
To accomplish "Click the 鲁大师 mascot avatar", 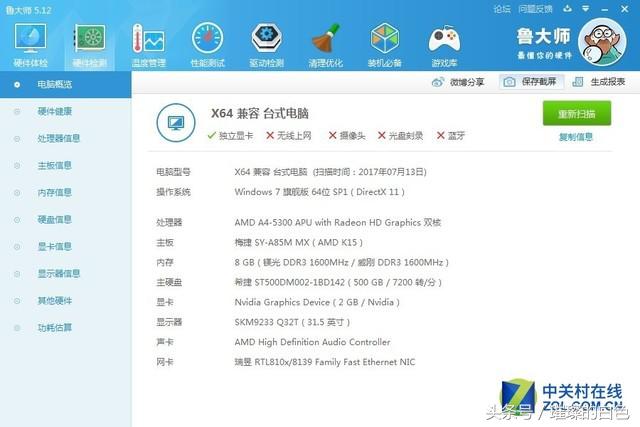I will 602,42.
